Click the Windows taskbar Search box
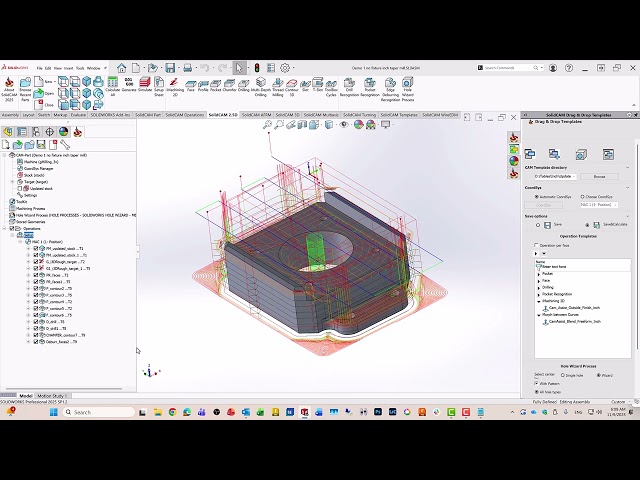This screenshot has width=640, height=480. [99, 412]
